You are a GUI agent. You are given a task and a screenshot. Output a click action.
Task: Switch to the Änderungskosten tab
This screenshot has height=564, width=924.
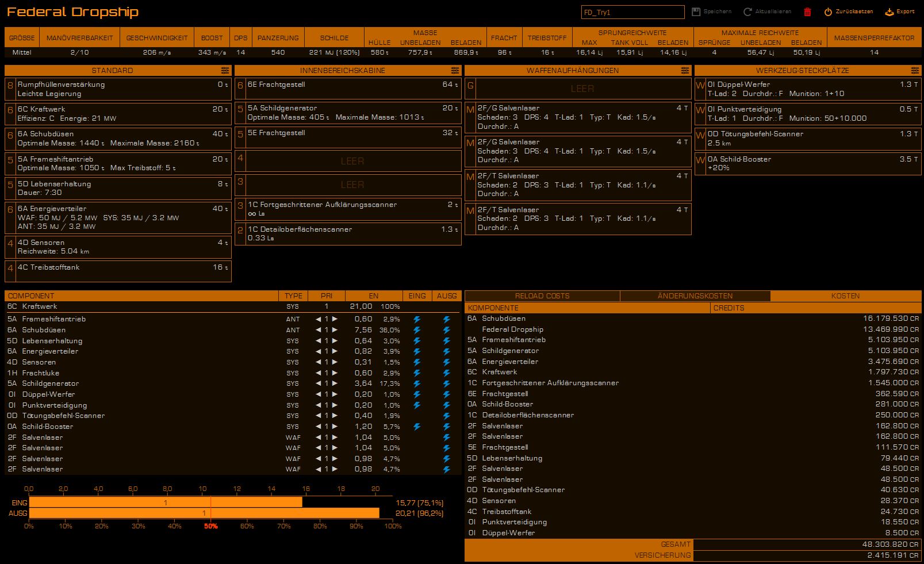click(695, 296)
